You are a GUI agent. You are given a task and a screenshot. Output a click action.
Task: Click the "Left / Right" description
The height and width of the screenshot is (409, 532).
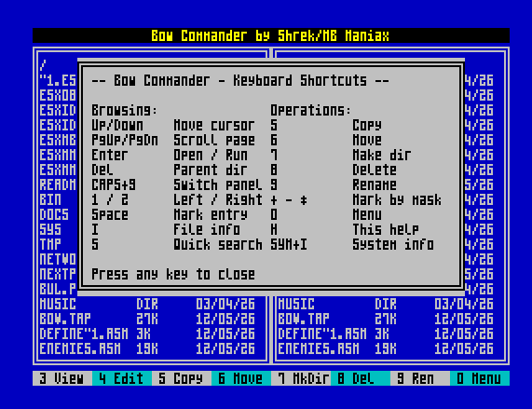click(x=218, y=199)
